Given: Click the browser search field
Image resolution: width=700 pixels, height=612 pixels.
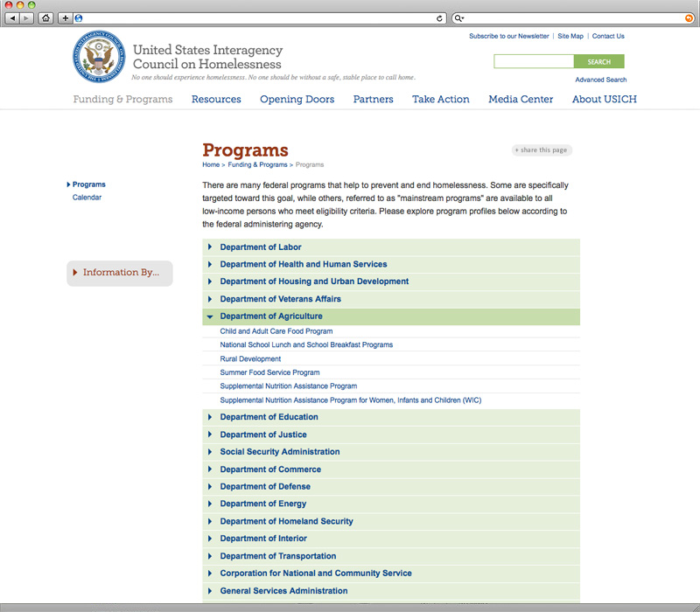Looking at the screenshot, I should coord(573,18).
